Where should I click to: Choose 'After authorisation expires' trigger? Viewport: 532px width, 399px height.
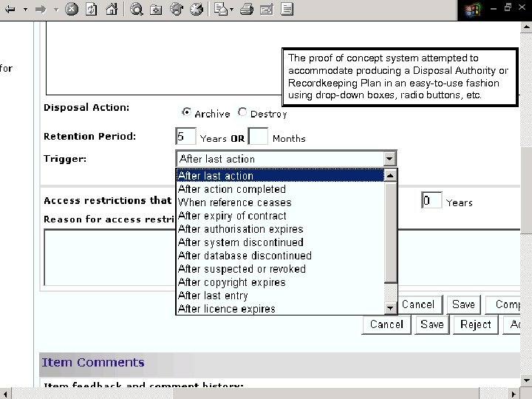click(x=280, y=229)
